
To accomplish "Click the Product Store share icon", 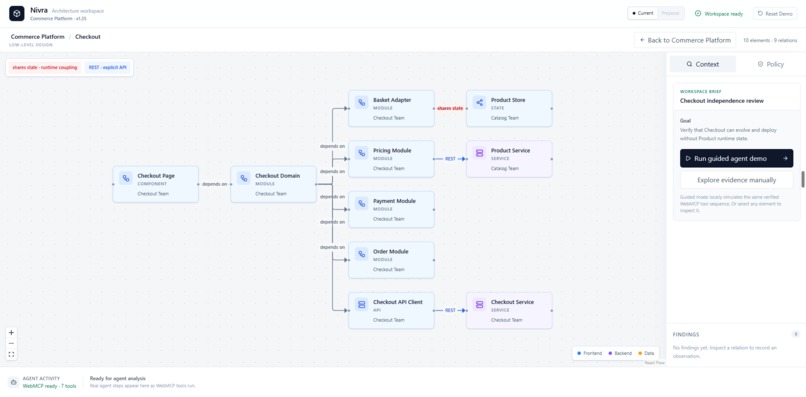I will point(479,103).
